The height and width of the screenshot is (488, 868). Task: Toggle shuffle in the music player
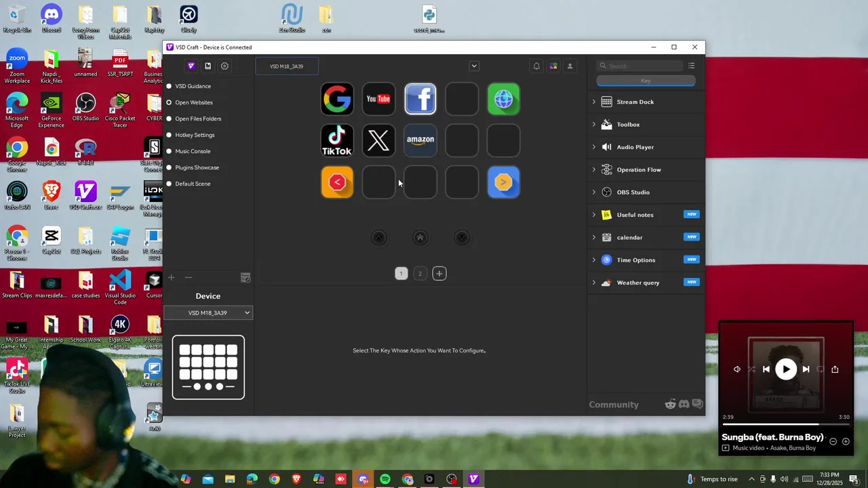click(751, 369)
